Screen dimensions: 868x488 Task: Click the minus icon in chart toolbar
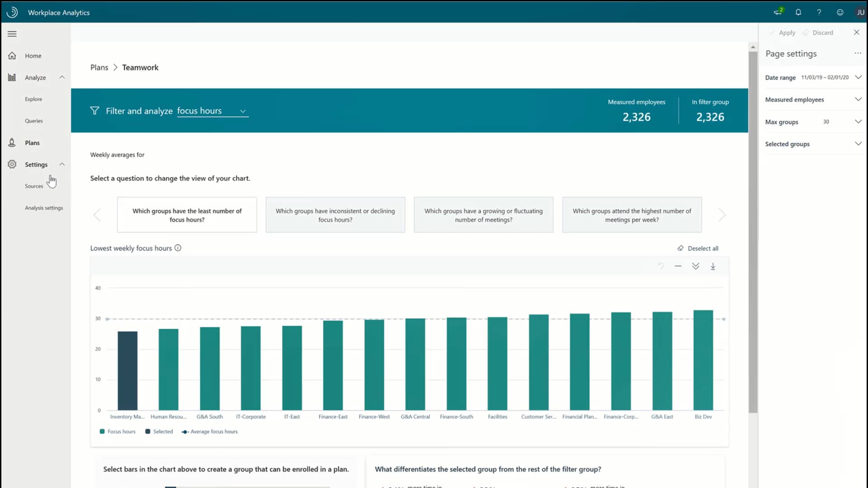coord(678,266)
